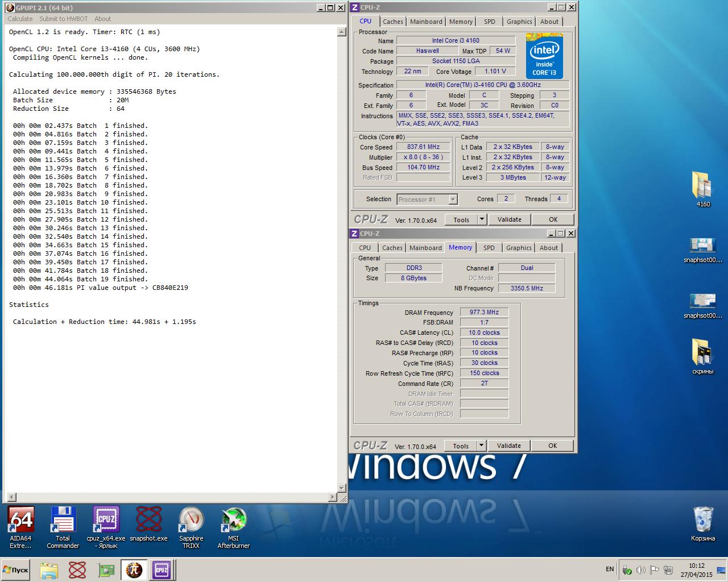Open the lower snaphsot00 image file
The image size is (728, 582).
(703, 306)
